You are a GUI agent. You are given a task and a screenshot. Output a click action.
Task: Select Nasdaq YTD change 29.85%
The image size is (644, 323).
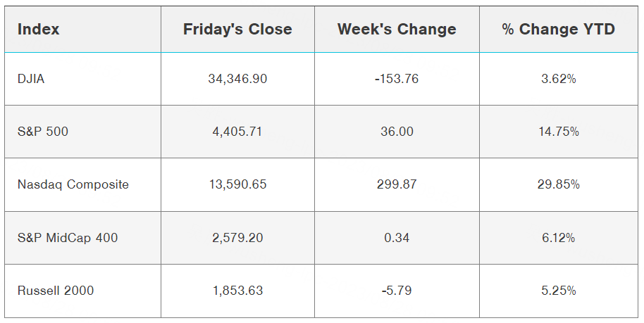[559, 184]
